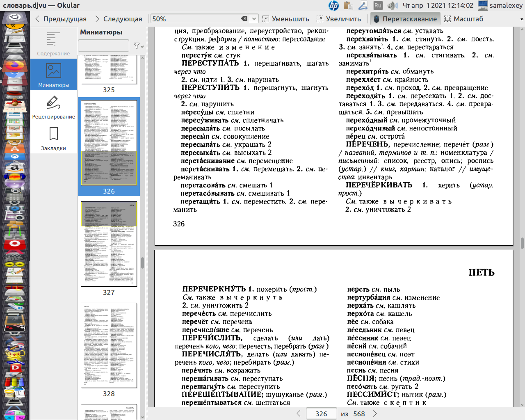This screenshot has height=420, width=525.
Task: Click the previous page arrow in bottom bar
Action: click(299, 413)
